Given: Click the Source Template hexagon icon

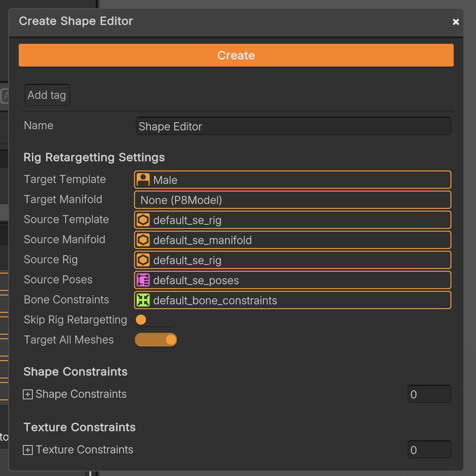Looking at the screenshot, I should coord(143,220).
